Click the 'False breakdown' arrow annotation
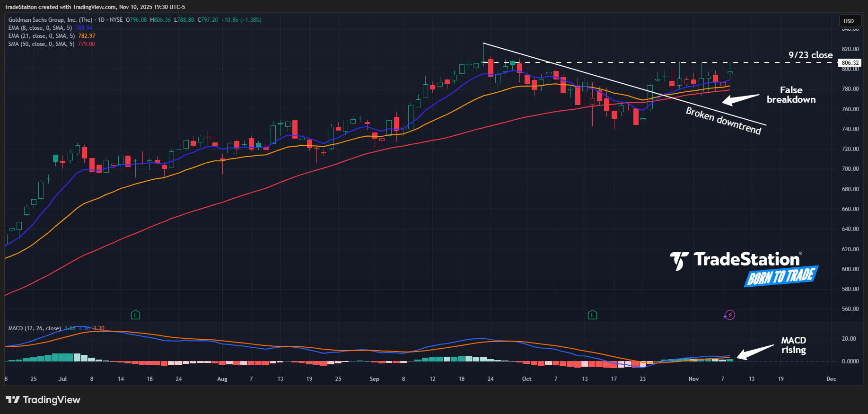The width and height of the screenshot is (868, 414). pyautogui.click(x=740, y=99)
